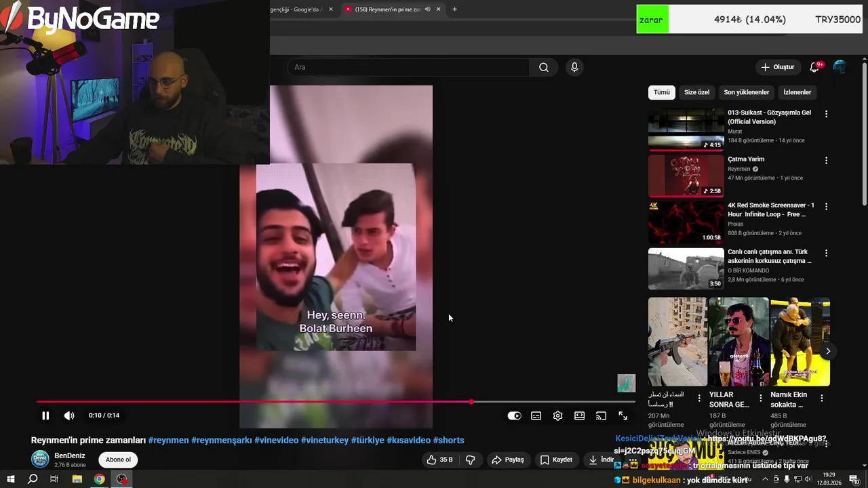
Task: Cast video to a TV
Action: point(601,415)
